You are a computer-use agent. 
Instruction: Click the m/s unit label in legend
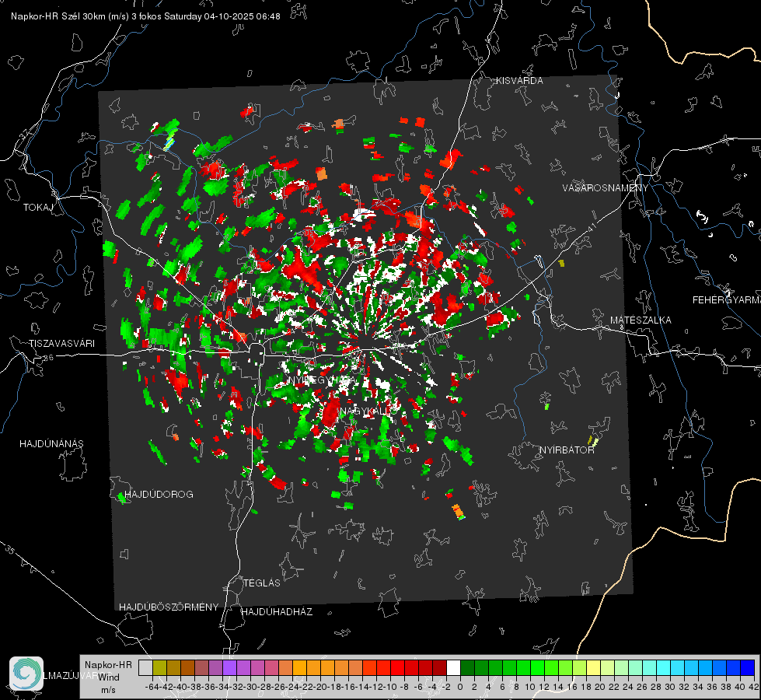(108, 690)
